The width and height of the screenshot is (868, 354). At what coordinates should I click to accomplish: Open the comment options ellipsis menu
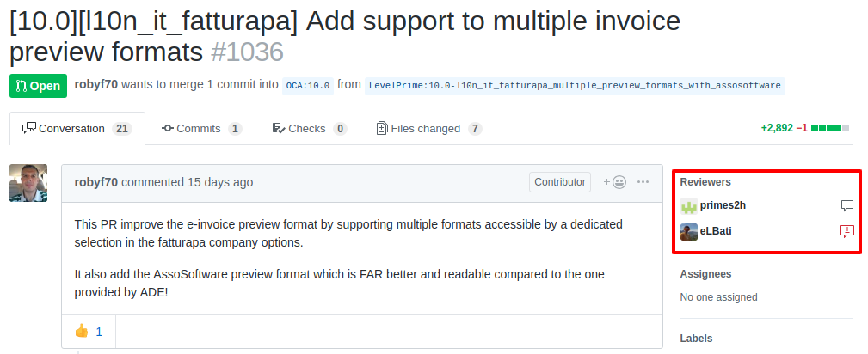coord(643,182)
